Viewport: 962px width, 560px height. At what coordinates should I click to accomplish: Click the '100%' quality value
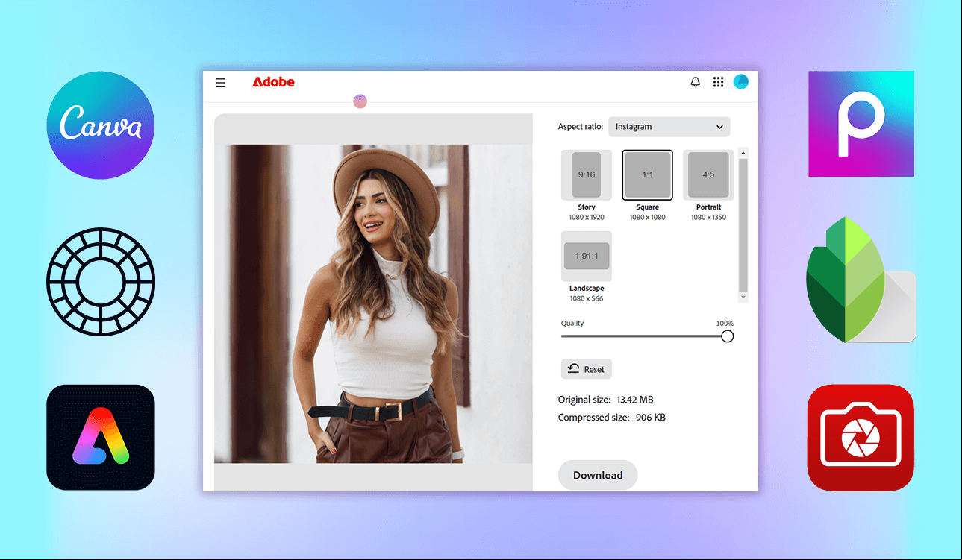click(x=725, y=324)
